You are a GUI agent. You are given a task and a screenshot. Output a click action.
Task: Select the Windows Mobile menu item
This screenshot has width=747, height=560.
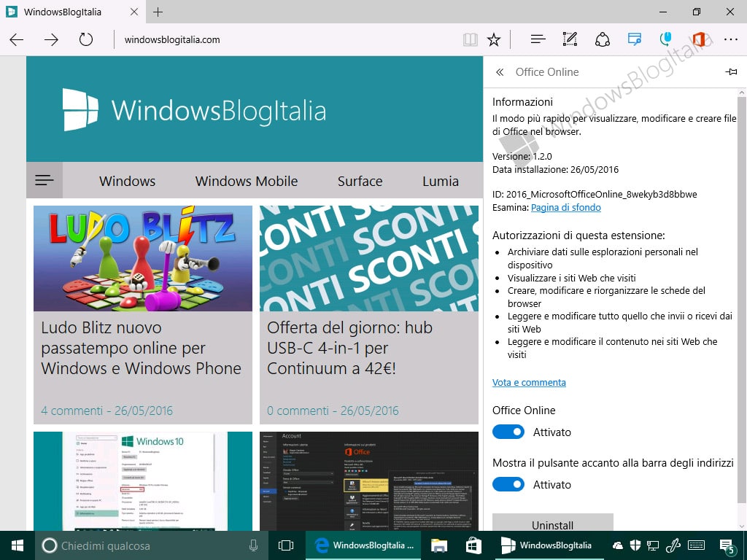[247, 181]
